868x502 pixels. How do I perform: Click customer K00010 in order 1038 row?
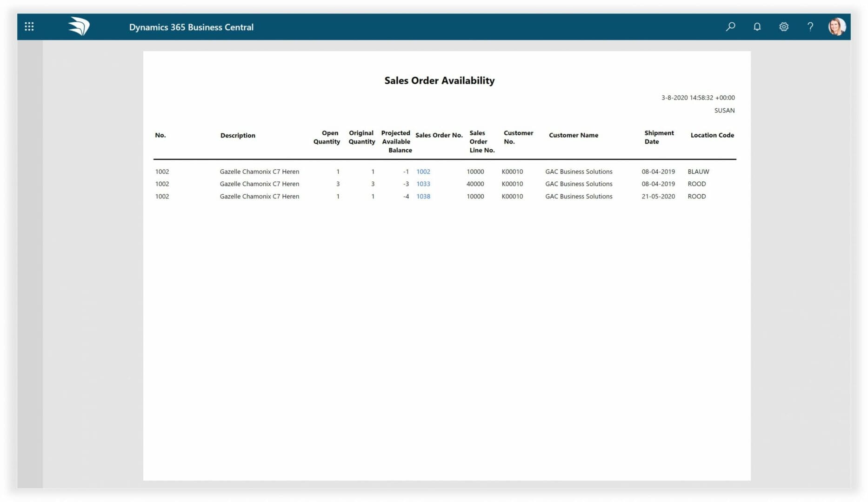pyautogui.click(x=512, y=196)
